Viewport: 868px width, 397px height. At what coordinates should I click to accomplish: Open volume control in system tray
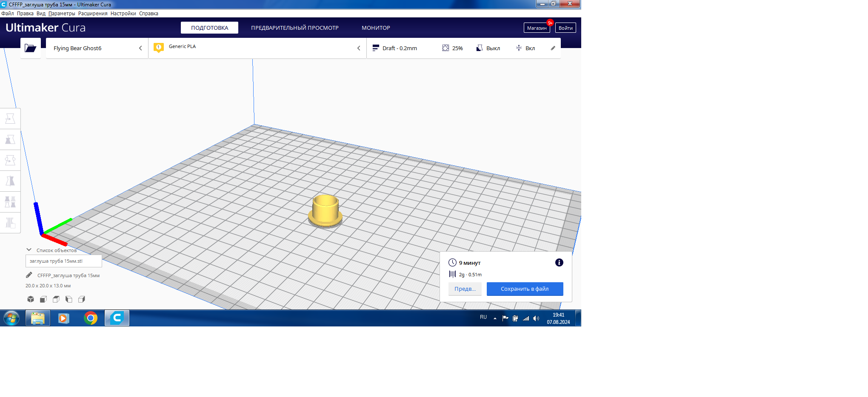point(536,318)
